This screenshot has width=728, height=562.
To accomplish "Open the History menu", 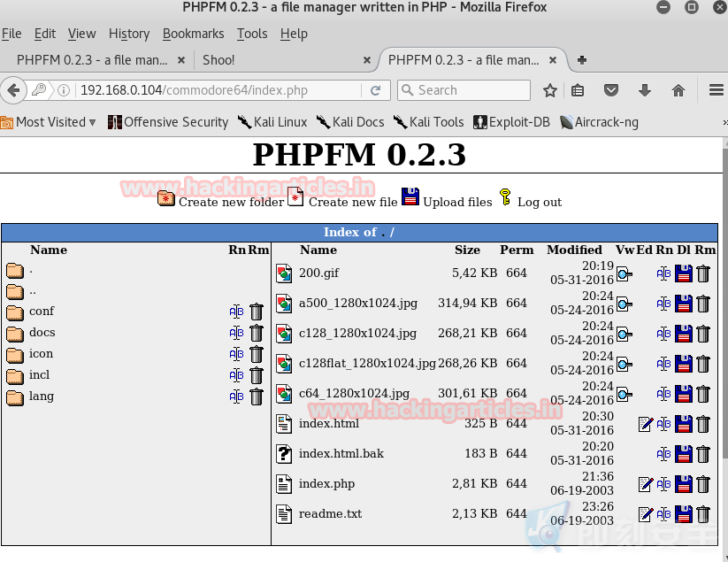I will click(x=129, y=34).
